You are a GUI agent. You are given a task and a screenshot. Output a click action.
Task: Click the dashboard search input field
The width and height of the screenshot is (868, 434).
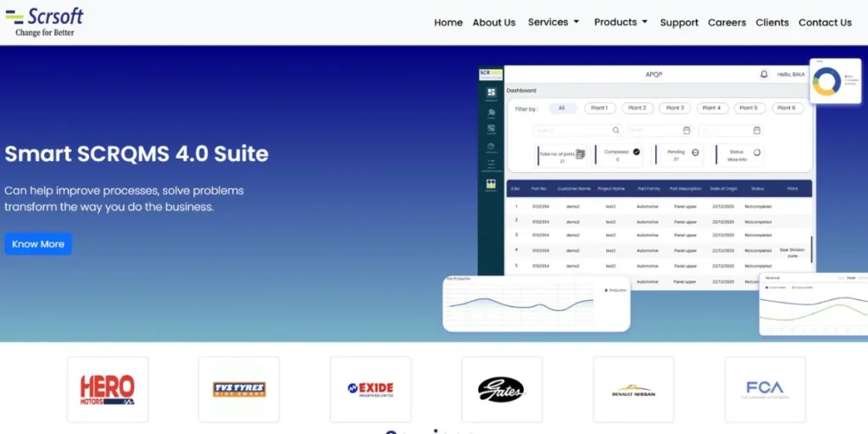coord(577,131)
